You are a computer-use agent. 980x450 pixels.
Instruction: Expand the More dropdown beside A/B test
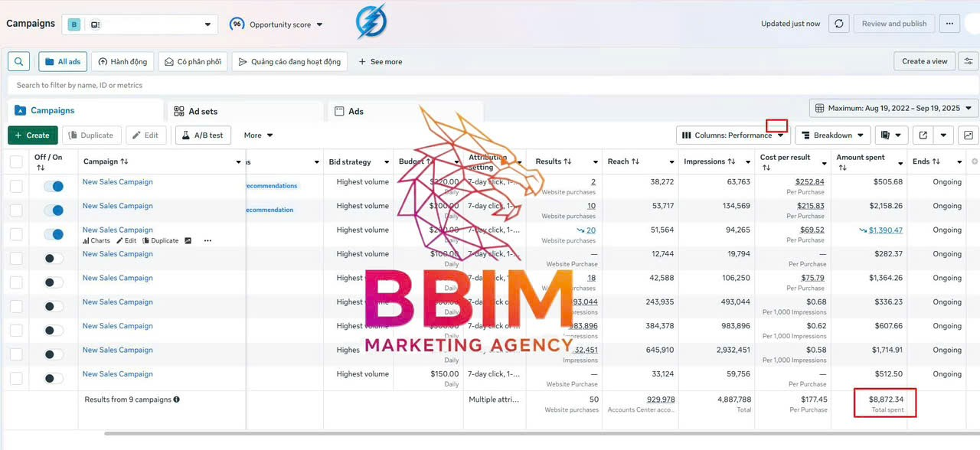[258, 135]
